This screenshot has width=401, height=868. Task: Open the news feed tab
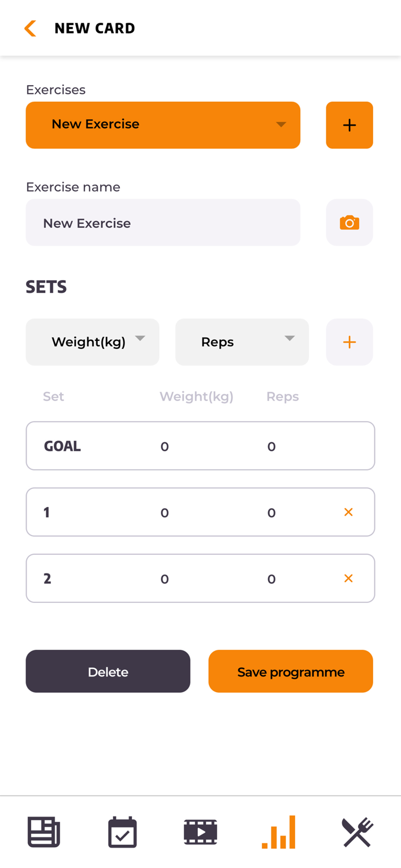(x=44, y=832)
